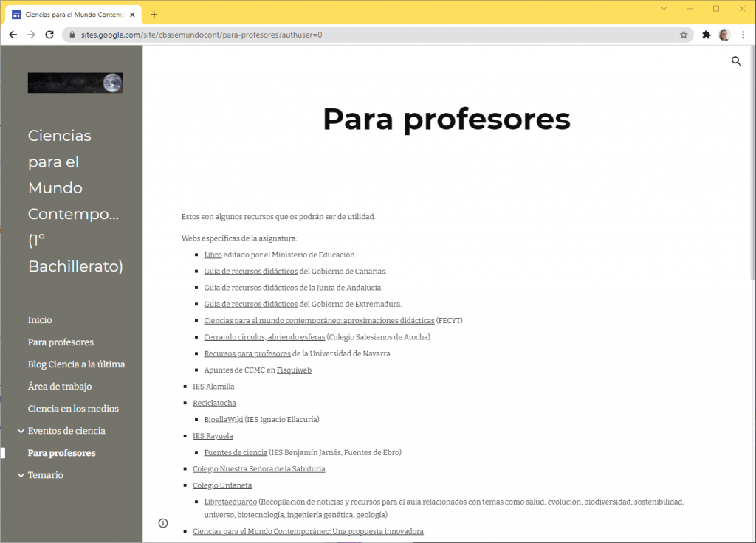Open Eventos de ciencia page
Screen dimensions: 756x543
[x=66, y=431]
